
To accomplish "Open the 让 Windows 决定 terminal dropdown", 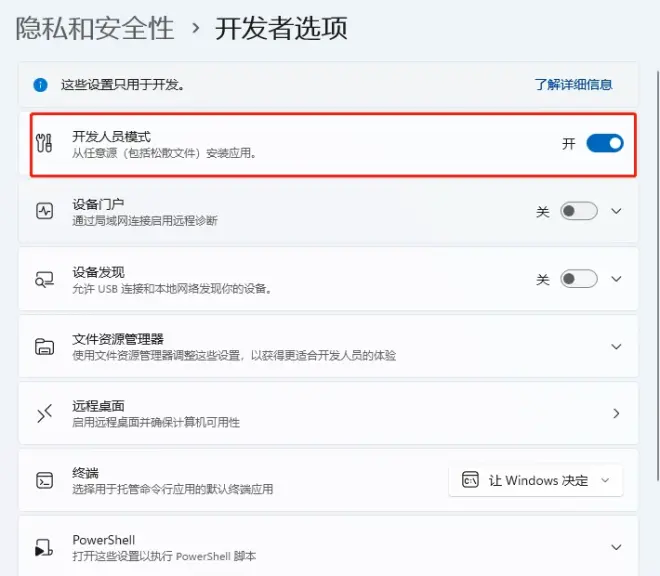I will click(x=535, y=480).
